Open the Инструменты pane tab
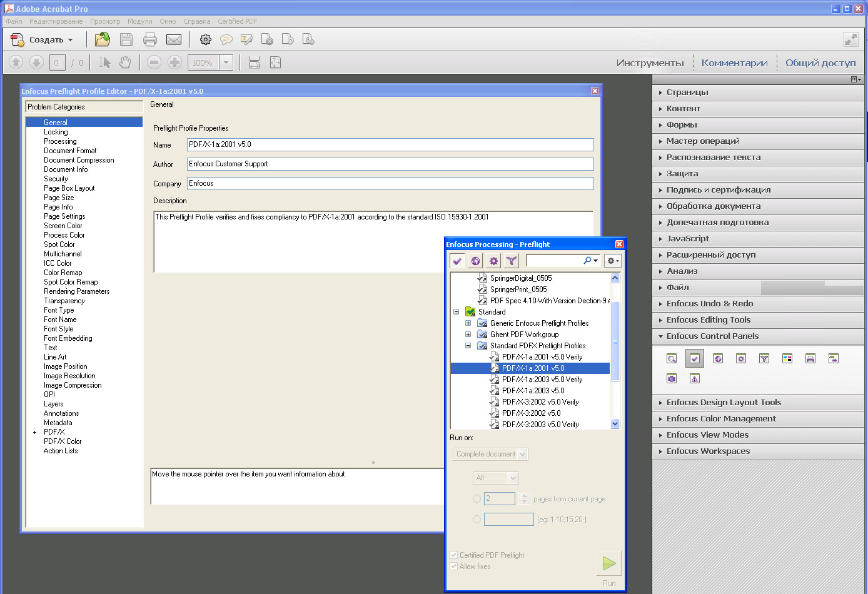This screenshot has height=594, width=868. click(x=650, y=63)
